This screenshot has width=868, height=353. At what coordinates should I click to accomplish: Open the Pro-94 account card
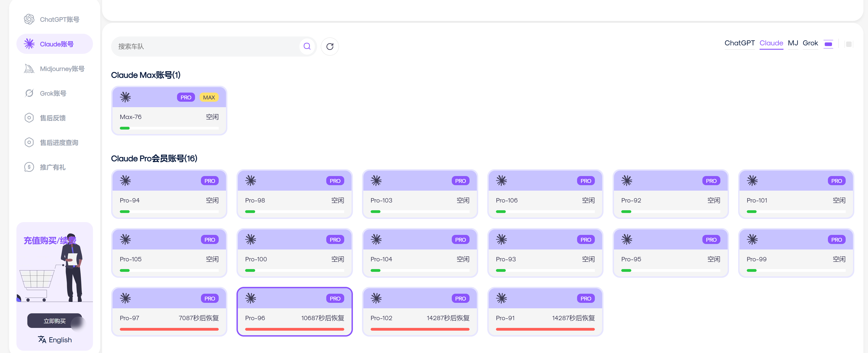click(169, 194)
